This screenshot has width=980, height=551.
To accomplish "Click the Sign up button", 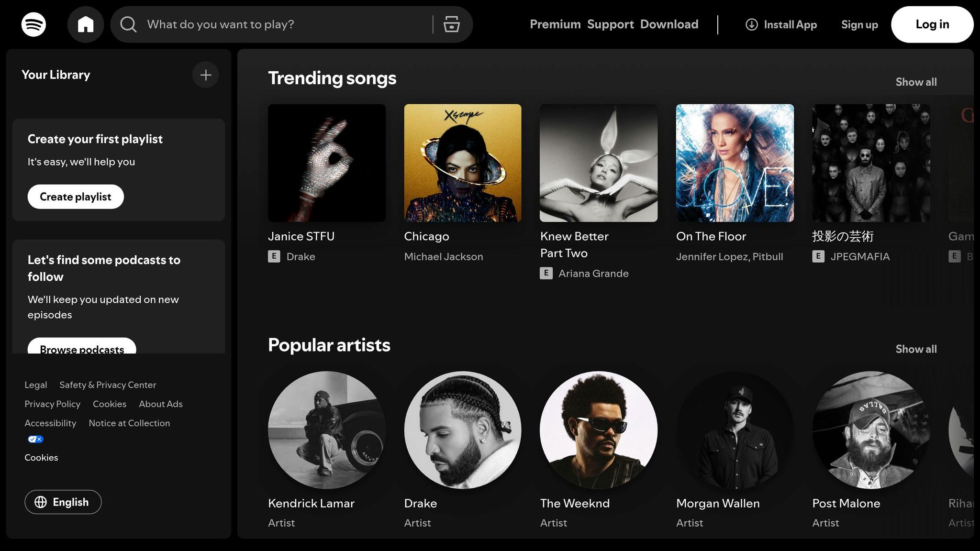I will coord(859,24).
